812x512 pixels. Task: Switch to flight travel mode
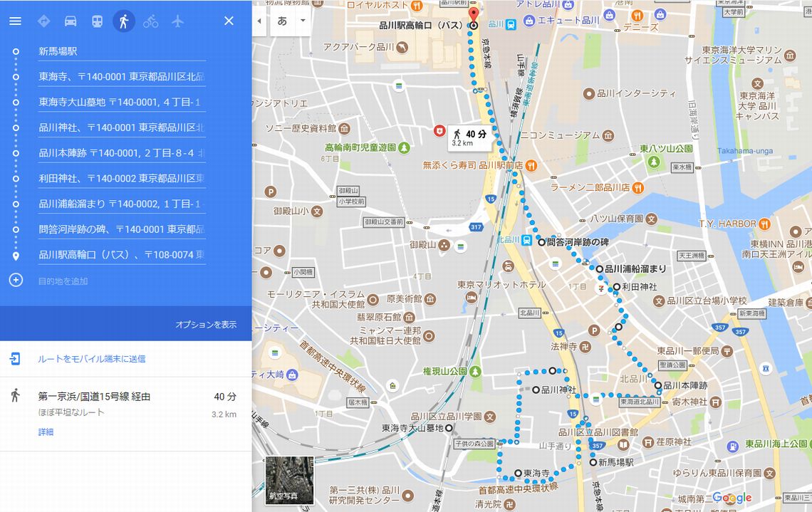(177, 21)
